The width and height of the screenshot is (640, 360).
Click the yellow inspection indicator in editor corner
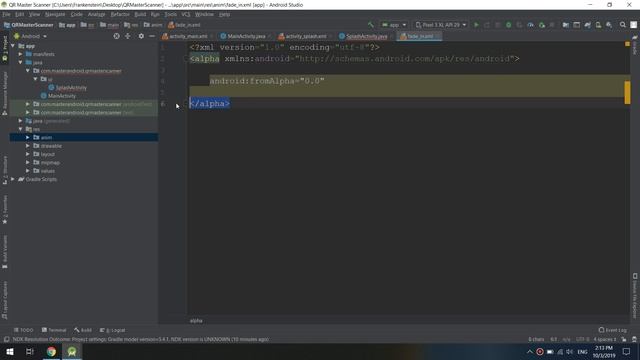click(x=627, y=44)
